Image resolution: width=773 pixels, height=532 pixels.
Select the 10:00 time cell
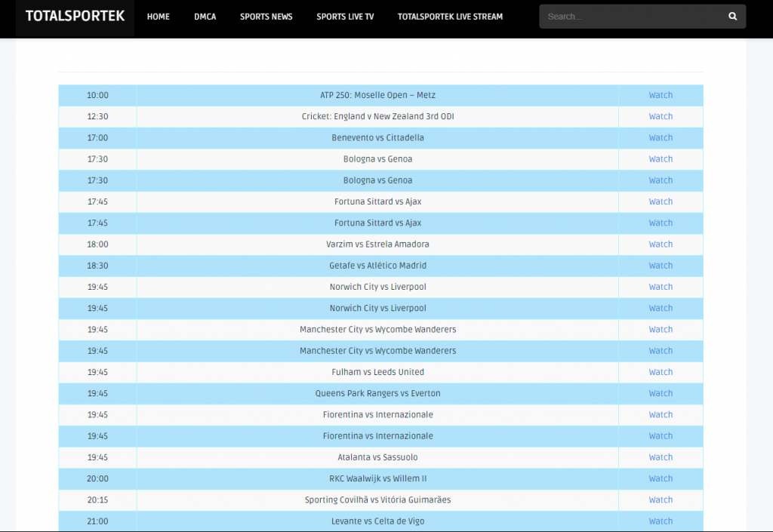(x=97, y=95)
